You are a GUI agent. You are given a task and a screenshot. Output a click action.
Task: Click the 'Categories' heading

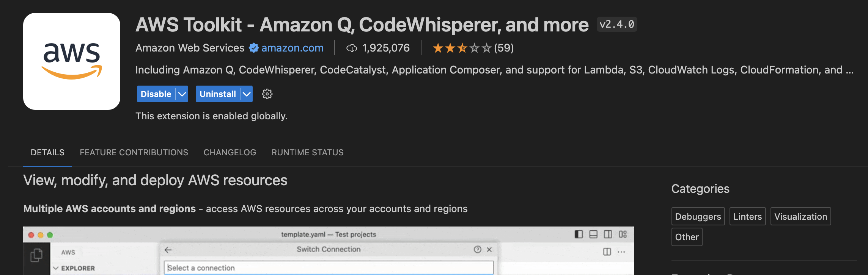coord(700,189)
